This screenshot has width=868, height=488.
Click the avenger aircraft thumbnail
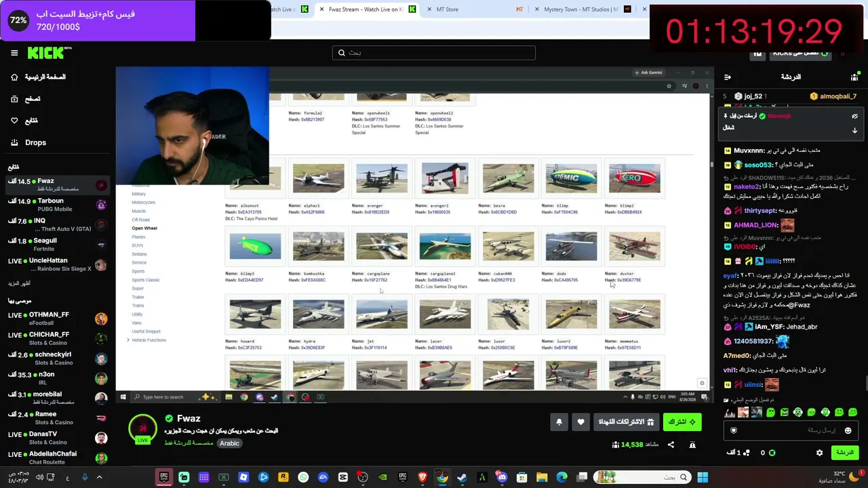tap(382, 178)
